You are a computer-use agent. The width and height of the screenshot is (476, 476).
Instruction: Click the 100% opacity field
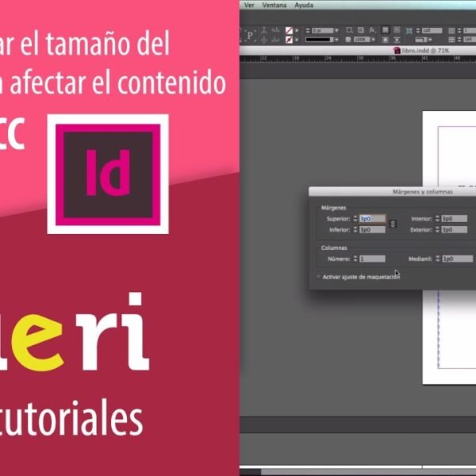pos(362,40)
